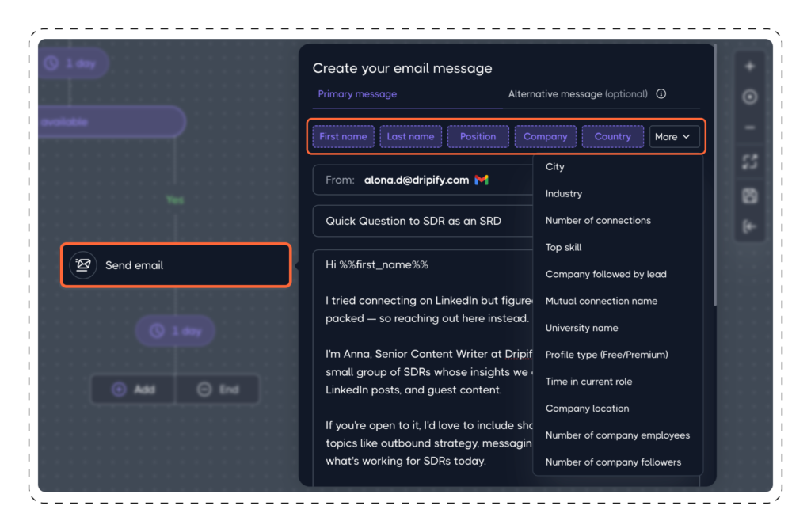
Task: Select the fit-to-screen icon in sidebar
Action: [x=750, y=161]
